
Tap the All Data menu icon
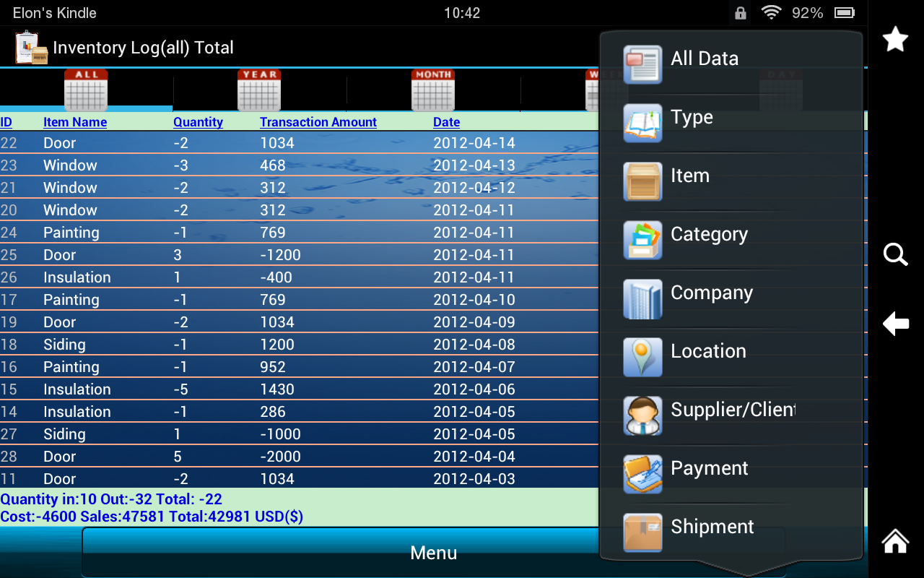coord(642,65)
